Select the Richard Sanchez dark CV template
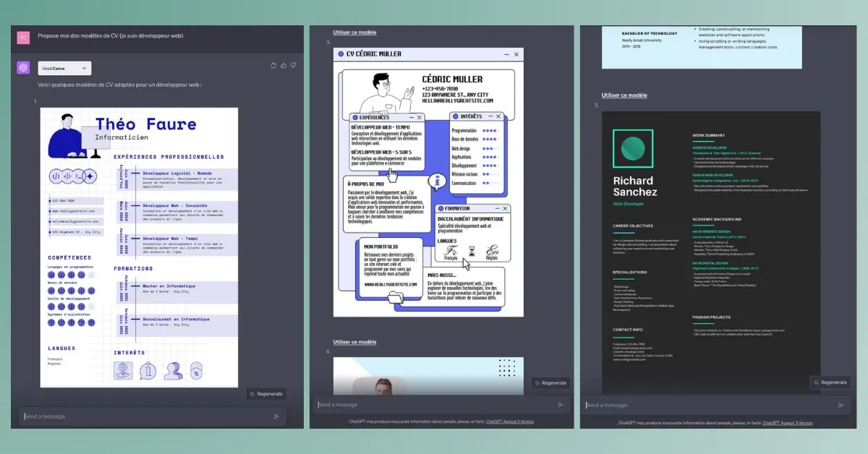This screenshot has width=868, height=454. (711, 246)
